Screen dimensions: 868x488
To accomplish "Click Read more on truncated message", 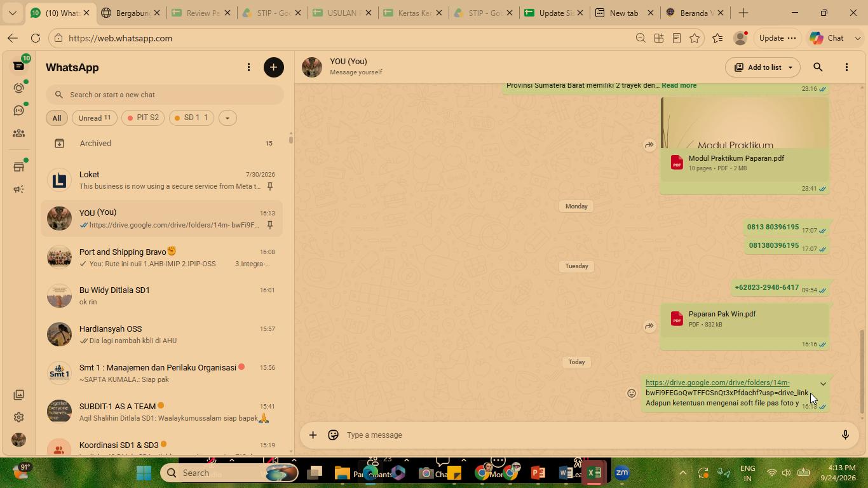I will tap(679, 85).
